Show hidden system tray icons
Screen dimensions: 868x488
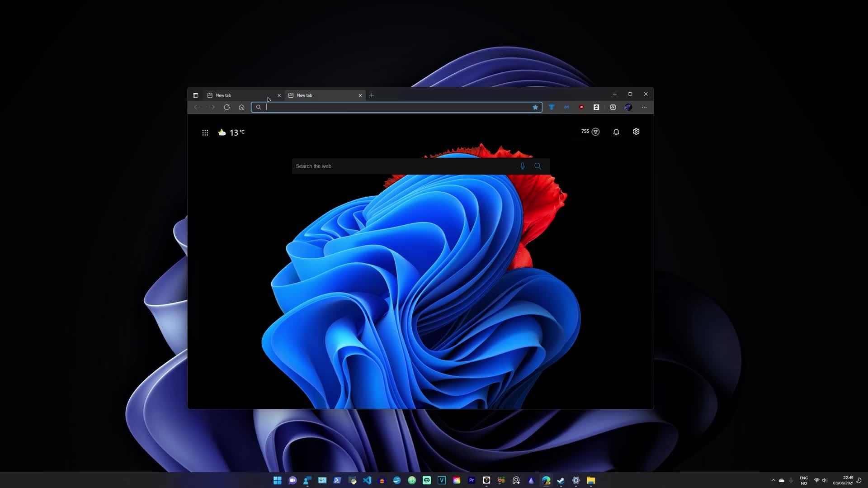(x=773, y=480)
